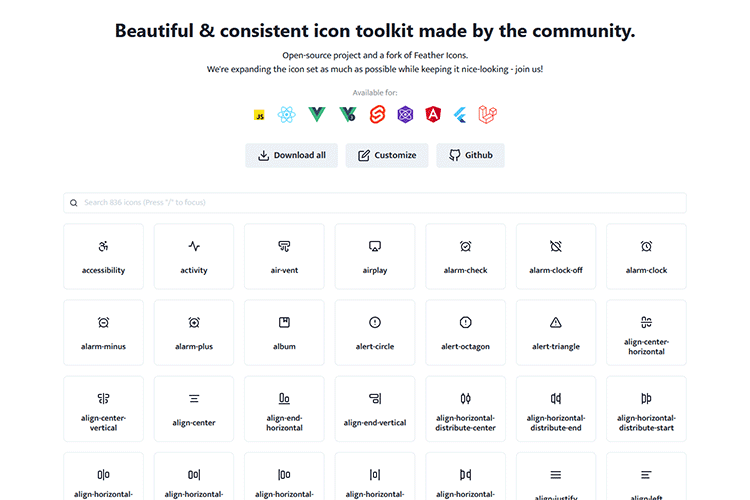
Task: Select the Svelte logo icon
Action: [x=377, y=115]
